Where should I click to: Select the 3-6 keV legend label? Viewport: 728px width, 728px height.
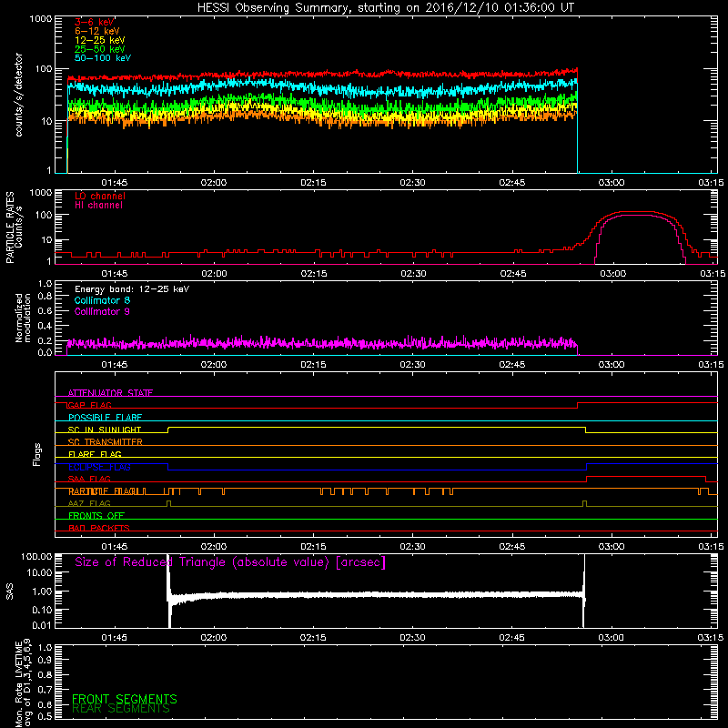pos(95,22)
